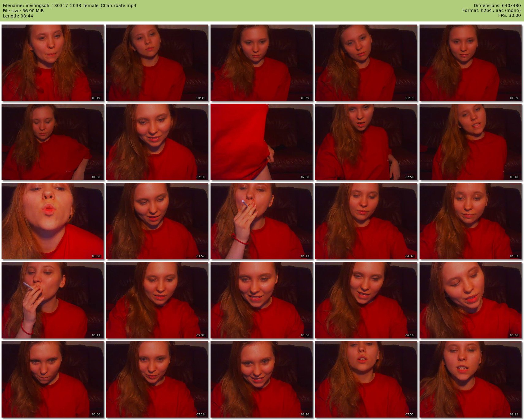Image resolution: width=524 pixels, height=420 pixels.
Task: Choose the frame stamped 03:38
Action: coord(52,221)
